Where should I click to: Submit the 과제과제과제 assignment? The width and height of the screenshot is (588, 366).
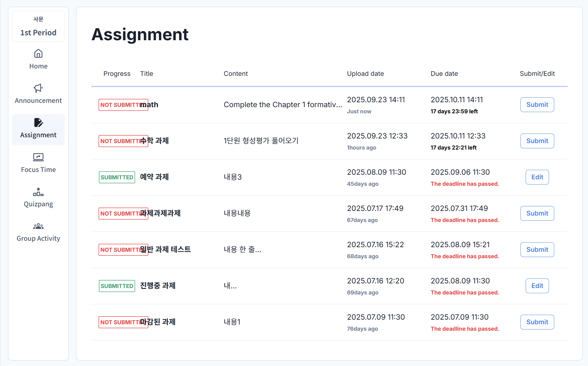537,213
